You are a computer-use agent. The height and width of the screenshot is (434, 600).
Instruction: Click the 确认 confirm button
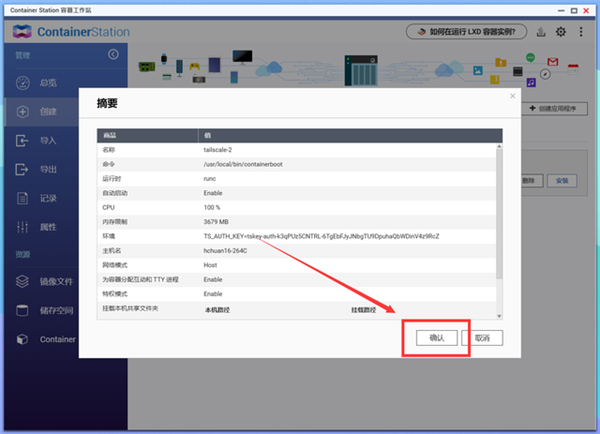point(437,338)
